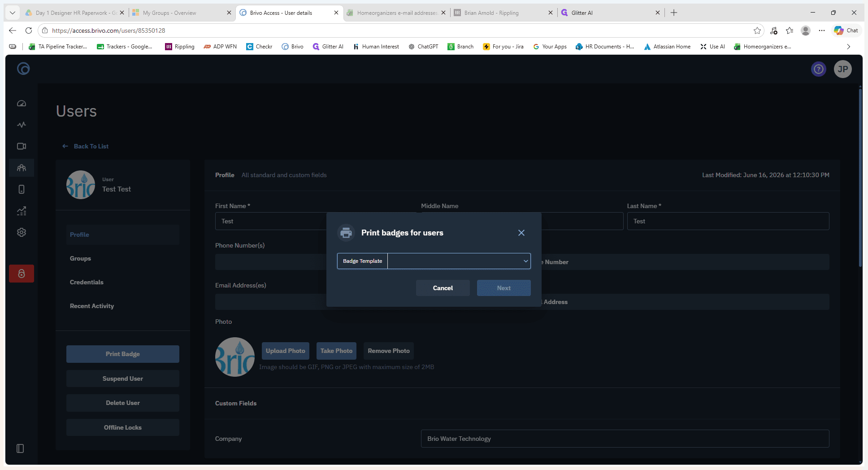Open the Groups section in user menu
The width and height of the screenshot is (868, 470).
pos(80,258)
